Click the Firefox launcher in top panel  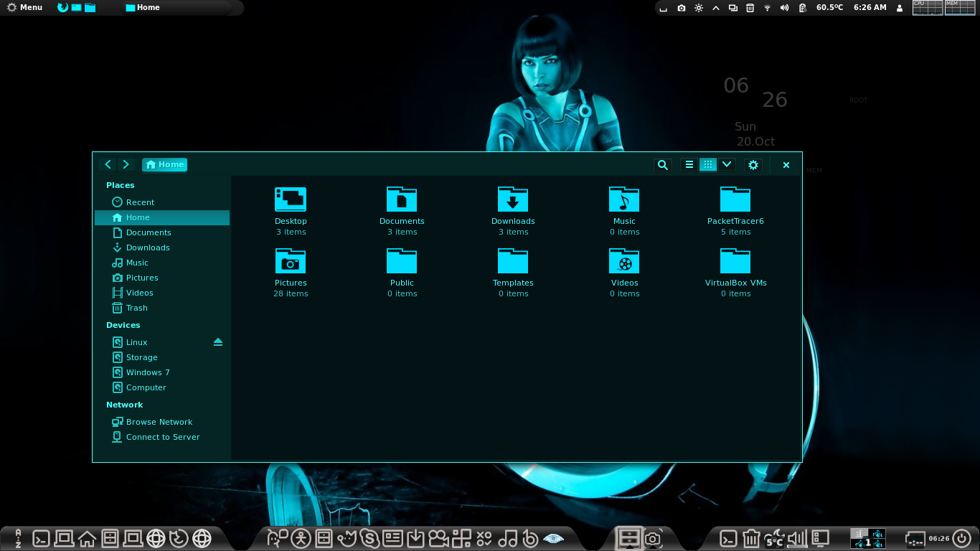(x=63, y=7)
